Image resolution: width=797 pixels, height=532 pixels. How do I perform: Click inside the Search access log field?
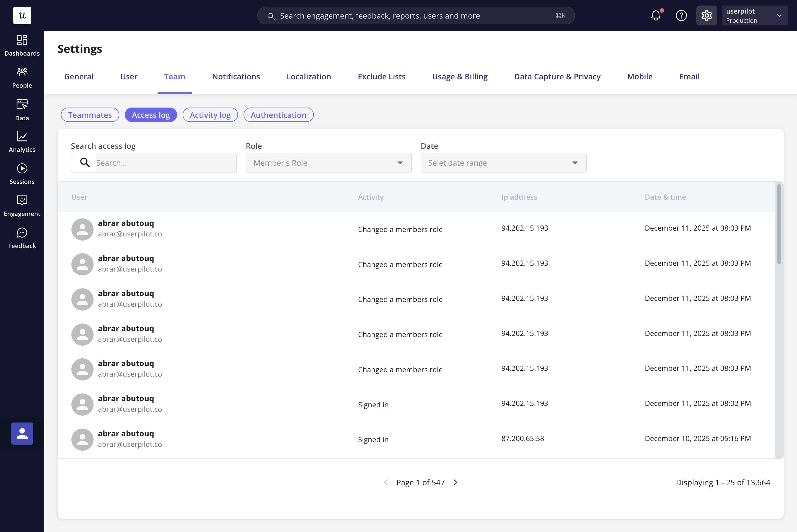(x=163, y=163)
